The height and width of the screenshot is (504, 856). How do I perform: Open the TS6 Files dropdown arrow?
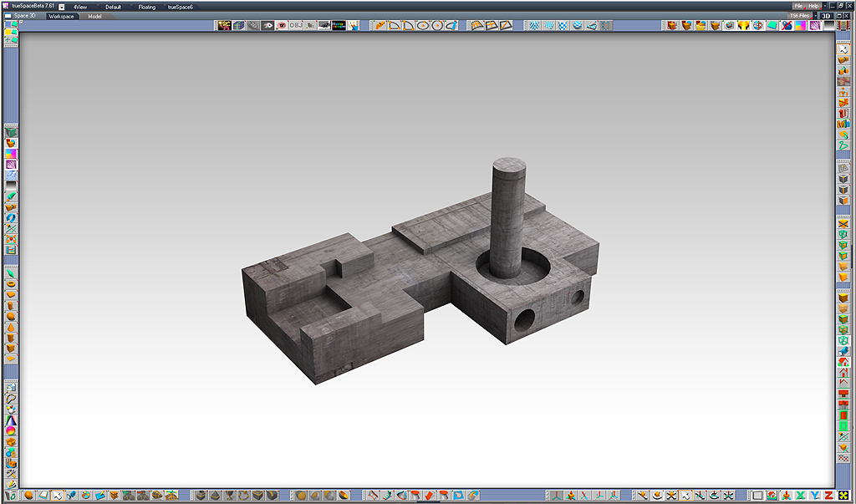816,16
